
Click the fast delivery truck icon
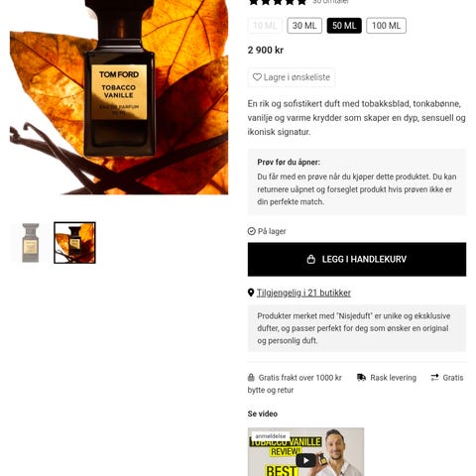(362, 378)
